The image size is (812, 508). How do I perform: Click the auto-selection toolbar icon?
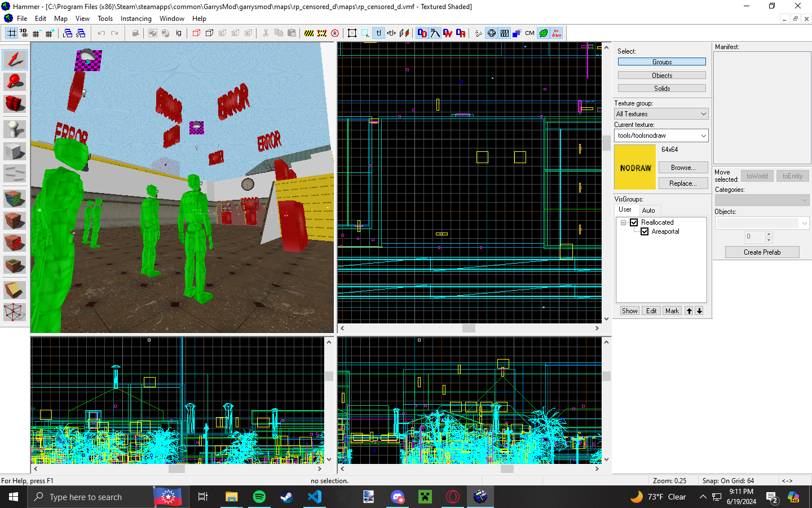365,33
